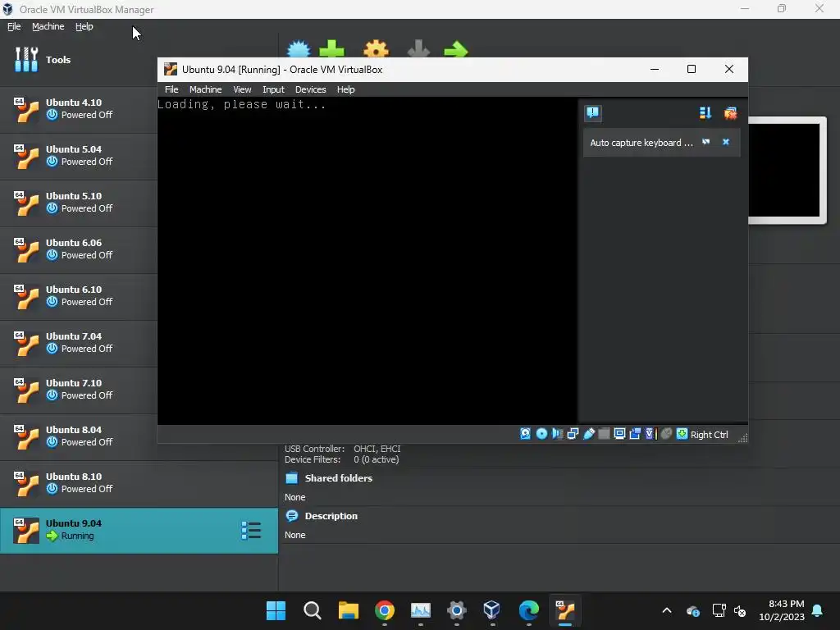Open the Machine menu in VirtualBox Manager
The width and height of the screenshot is (840, 630).
48,26
